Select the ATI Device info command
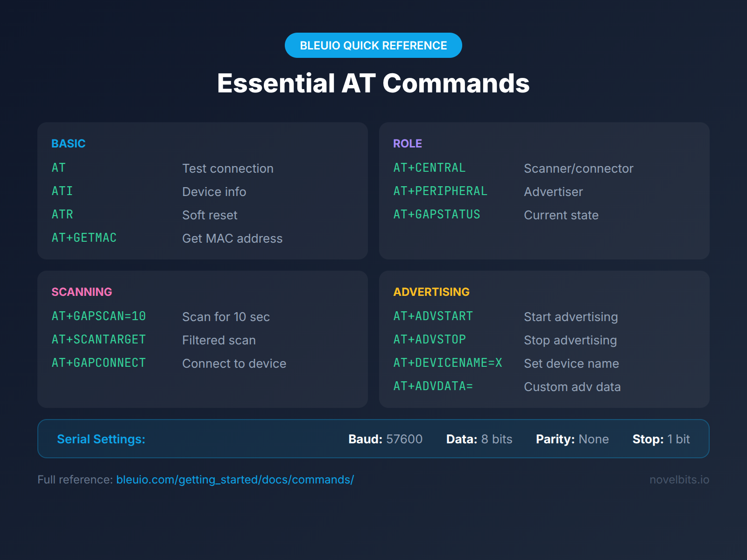747x560 pixels. [x=62, y=191]
